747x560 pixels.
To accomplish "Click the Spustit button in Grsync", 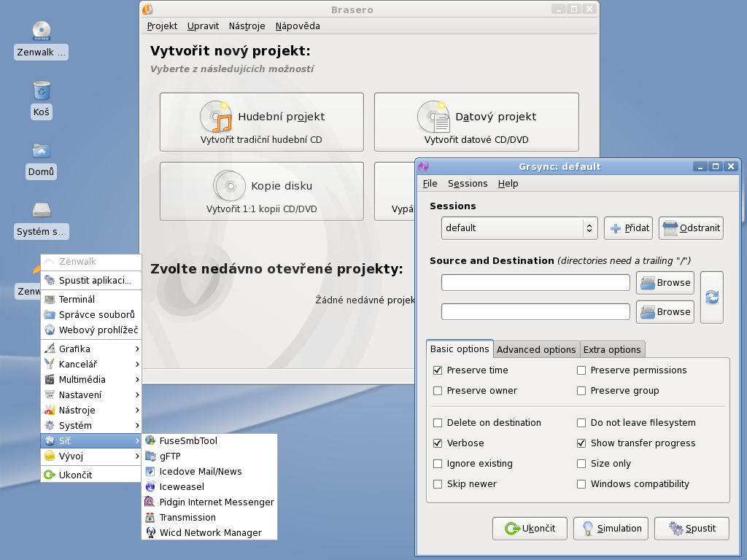I will tap(692, 529).
